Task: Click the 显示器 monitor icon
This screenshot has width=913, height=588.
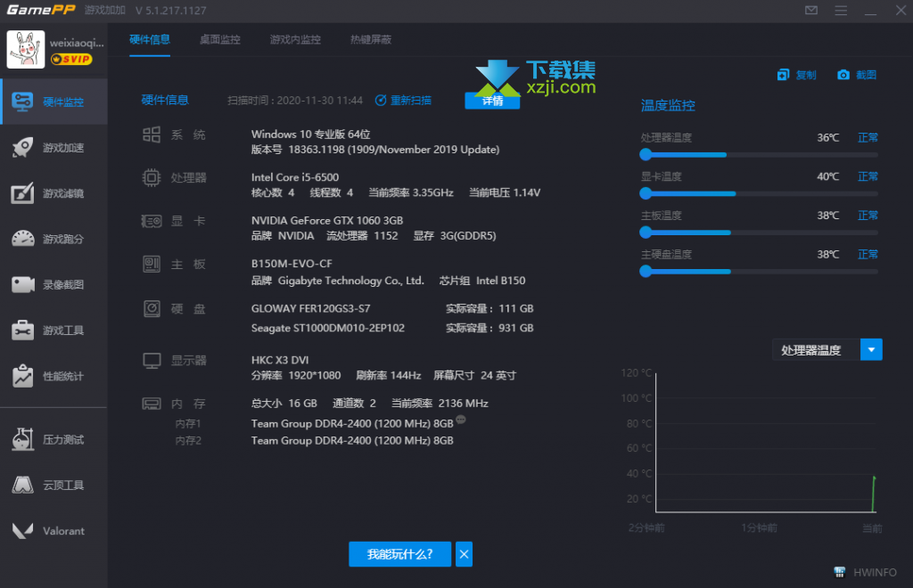Action: click(152, 361)
